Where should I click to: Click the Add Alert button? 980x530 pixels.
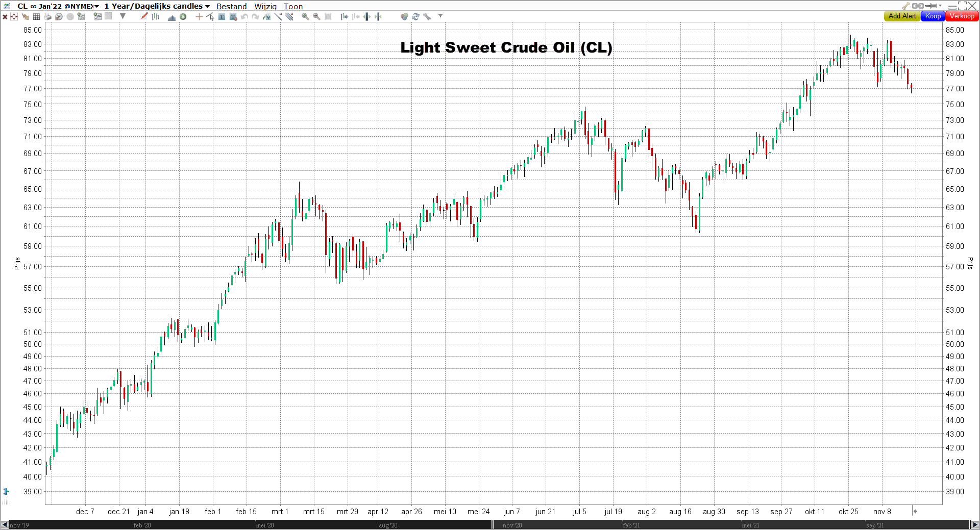902,16
